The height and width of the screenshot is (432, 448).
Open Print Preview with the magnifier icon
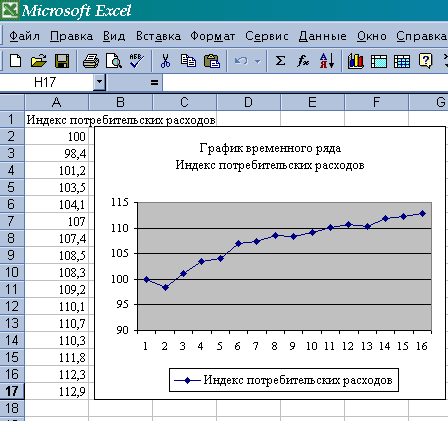[114, 61]
